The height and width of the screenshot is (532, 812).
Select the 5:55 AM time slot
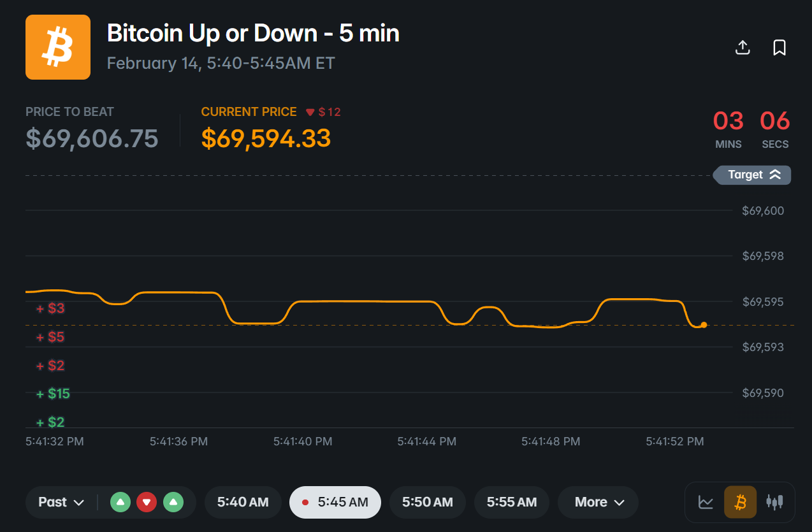(x=512, y=502)
